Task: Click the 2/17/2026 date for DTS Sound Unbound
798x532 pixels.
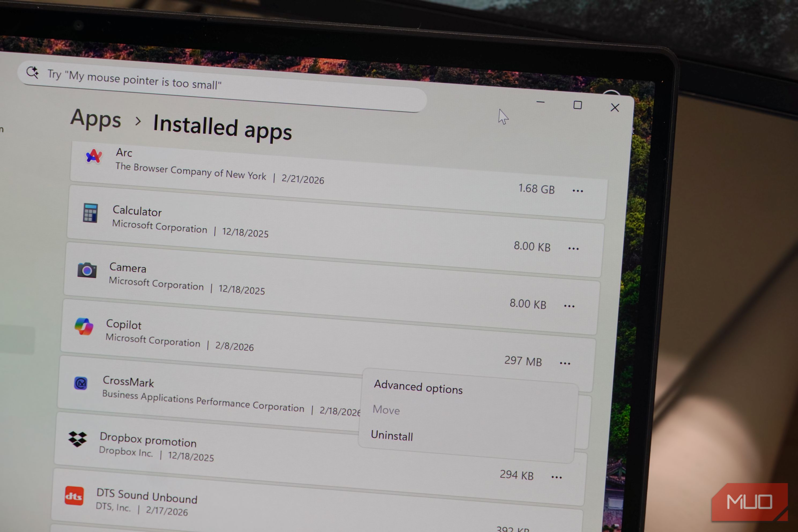Action: [167, 511]
